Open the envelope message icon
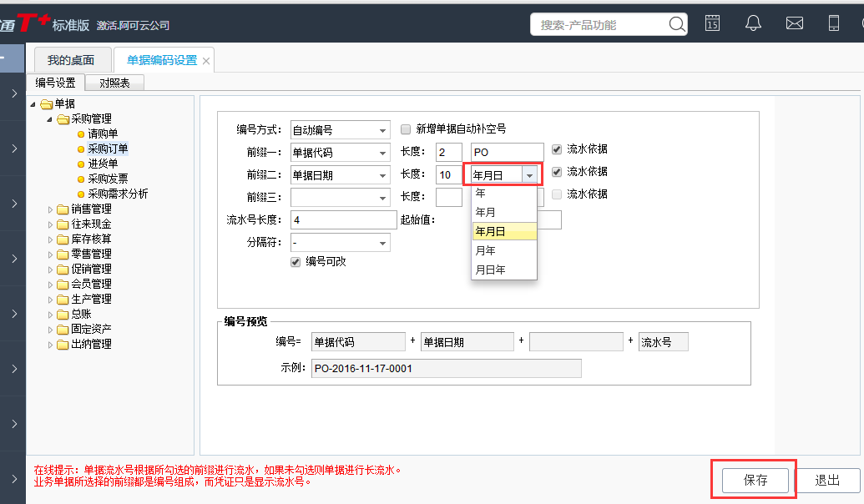Viewport: 864px width, 504px height. point(794,23)
